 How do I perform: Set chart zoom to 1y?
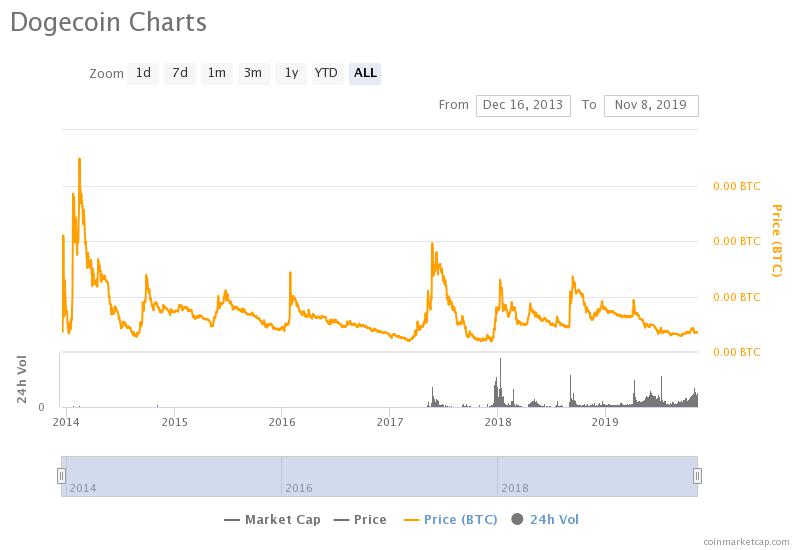coord(291,73)
